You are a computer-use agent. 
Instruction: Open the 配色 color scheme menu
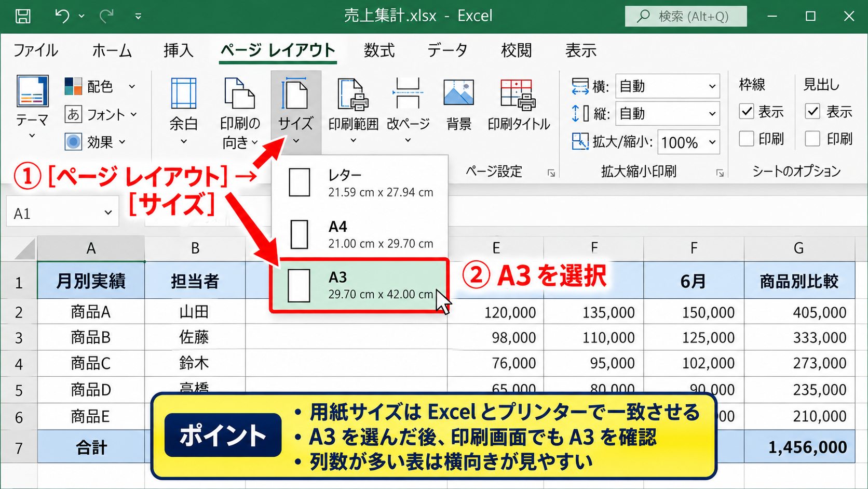click(x=100, y=86)
